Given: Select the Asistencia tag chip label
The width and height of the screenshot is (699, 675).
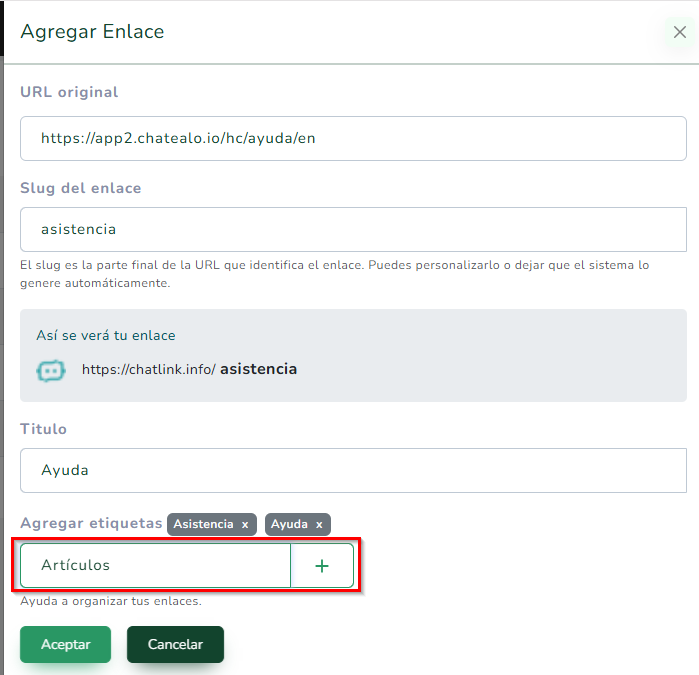Looking at the screenshot, I should [203, 525].
